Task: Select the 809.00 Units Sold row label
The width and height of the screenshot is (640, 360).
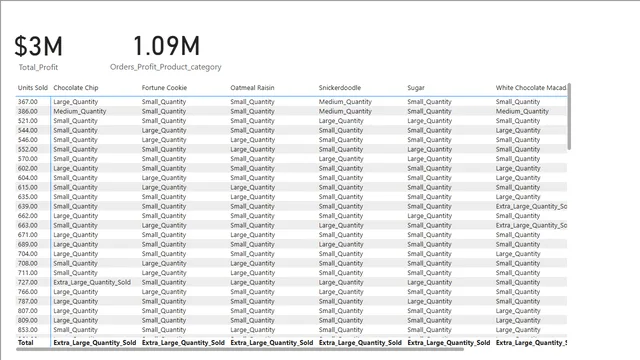Action: coord(28,320)
